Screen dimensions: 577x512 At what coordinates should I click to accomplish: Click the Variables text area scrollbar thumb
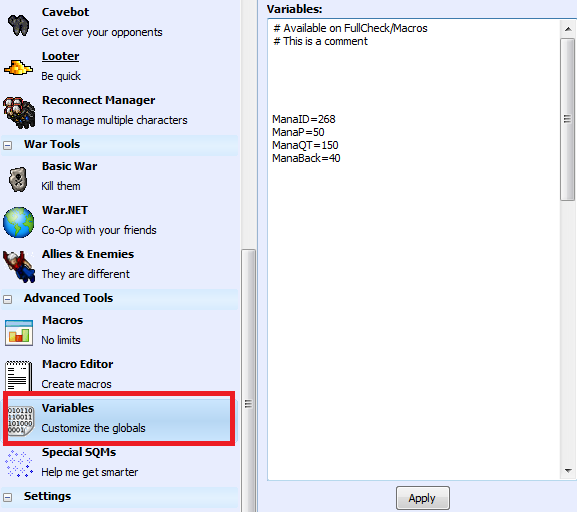(x=567, y=119)
